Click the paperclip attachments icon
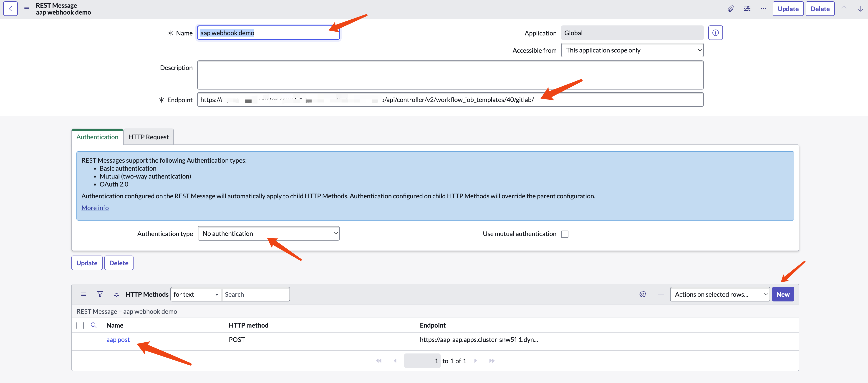Image resolution: width=868 pixels, height=383 pixels. point(730,9)
